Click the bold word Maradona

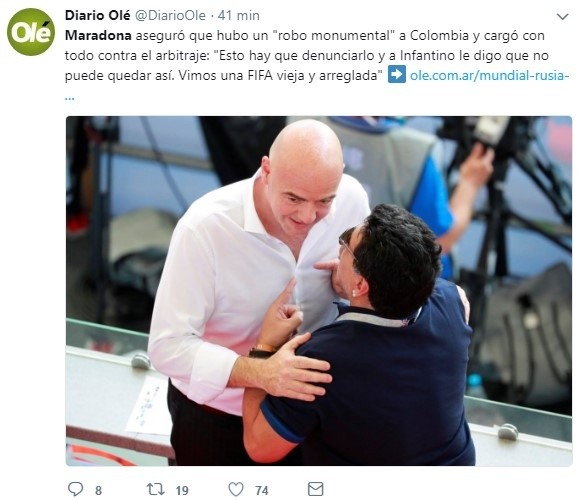pos(98,35)
